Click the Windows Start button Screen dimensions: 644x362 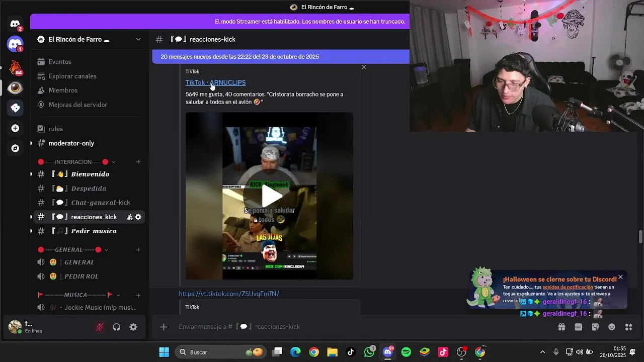point(164,352)
